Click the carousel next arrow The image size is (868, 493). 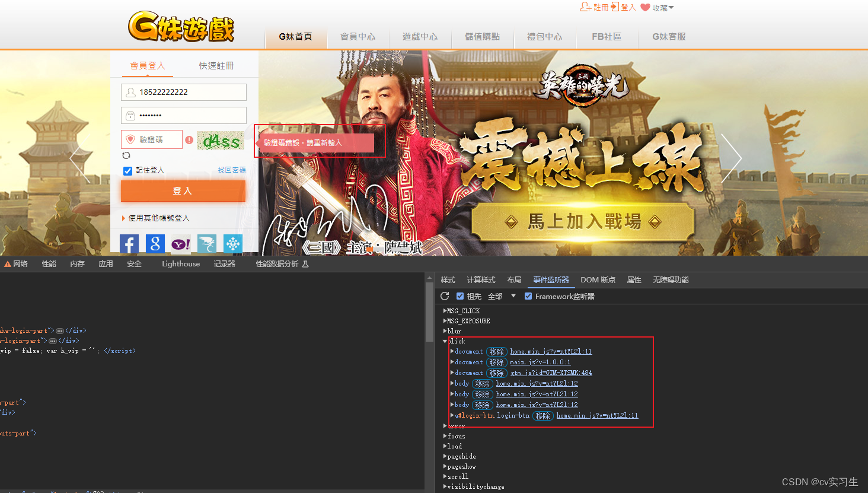732,158
